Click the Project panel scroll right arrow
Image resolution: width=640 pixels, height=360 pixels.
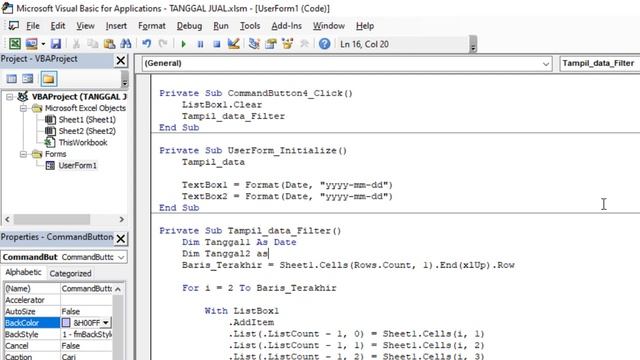pyautogui.click(x=122, y=219)
